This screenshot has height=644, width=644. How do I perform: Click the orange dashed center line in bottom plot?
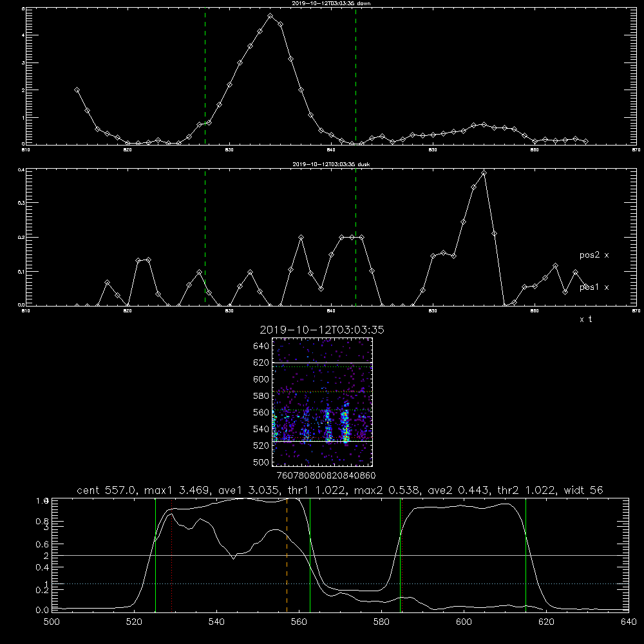click(x=287, y=555)
